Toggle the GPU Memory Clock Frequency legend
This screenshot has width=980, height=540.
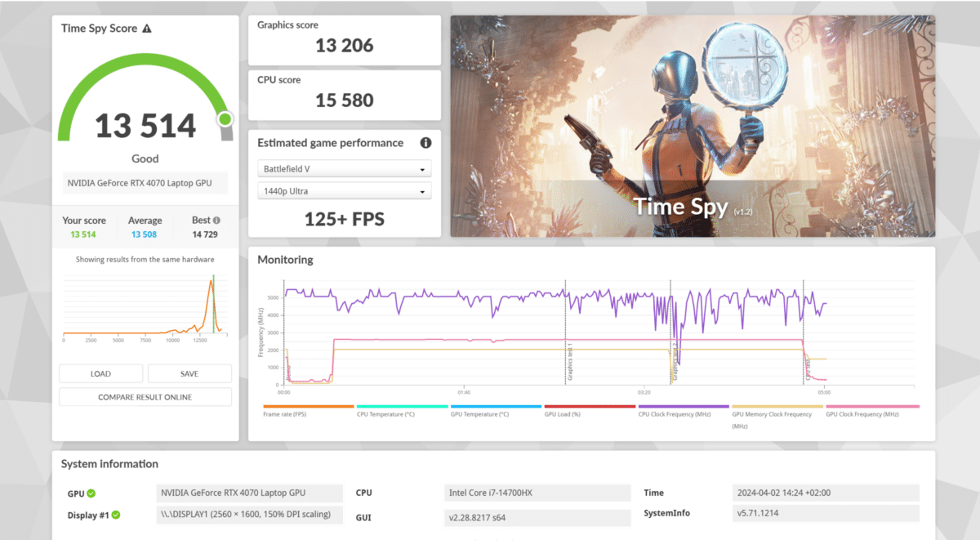777,416
